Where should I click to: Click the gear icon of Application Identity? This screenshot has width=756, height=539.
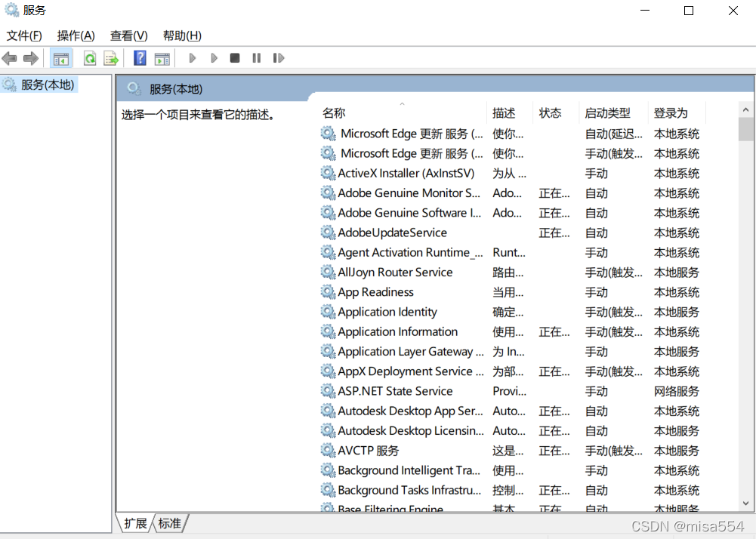coord(328,312)
